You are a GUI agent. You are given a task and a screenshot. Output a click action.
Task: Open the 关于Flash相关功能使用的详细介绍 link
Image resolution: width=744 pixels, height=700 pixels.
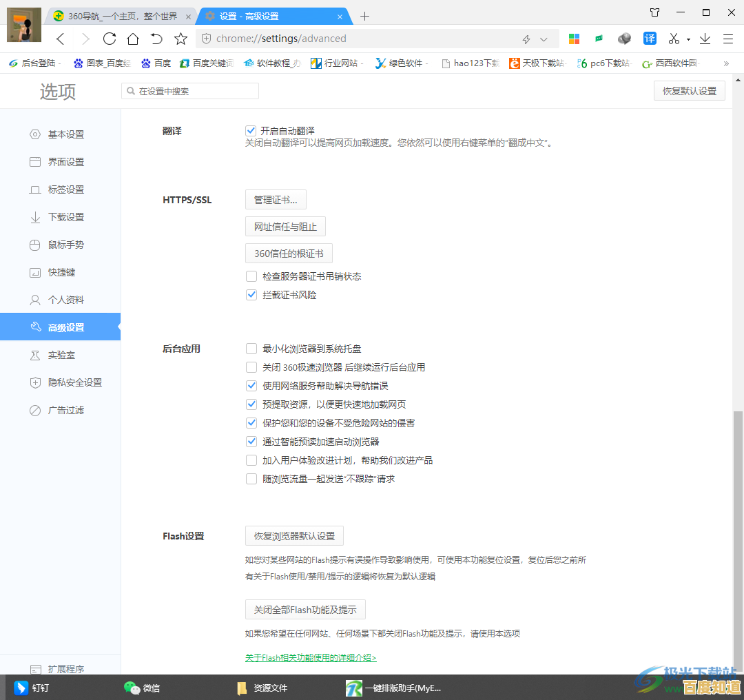pos(310,658)
